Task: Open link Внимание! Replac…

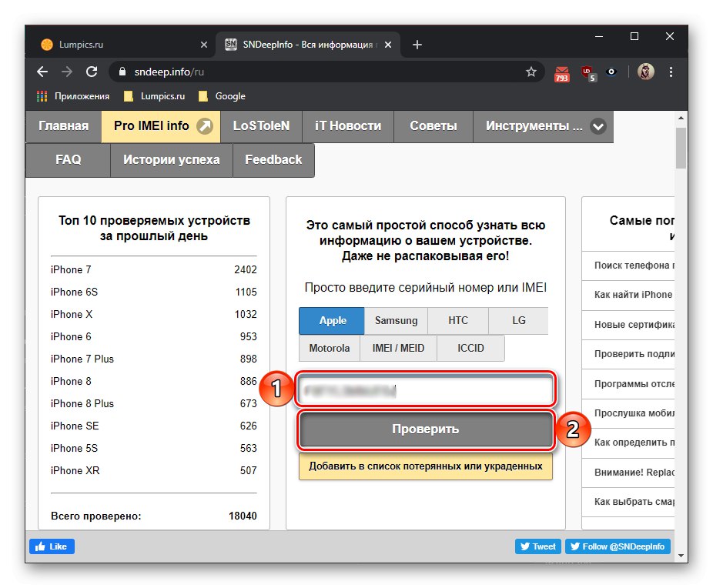Action: click(x=634, y=472)
